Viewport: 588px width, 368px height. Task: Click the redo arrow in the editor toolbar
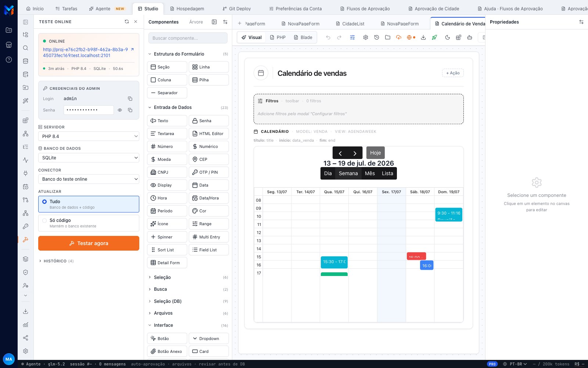[x=339, y=38]
